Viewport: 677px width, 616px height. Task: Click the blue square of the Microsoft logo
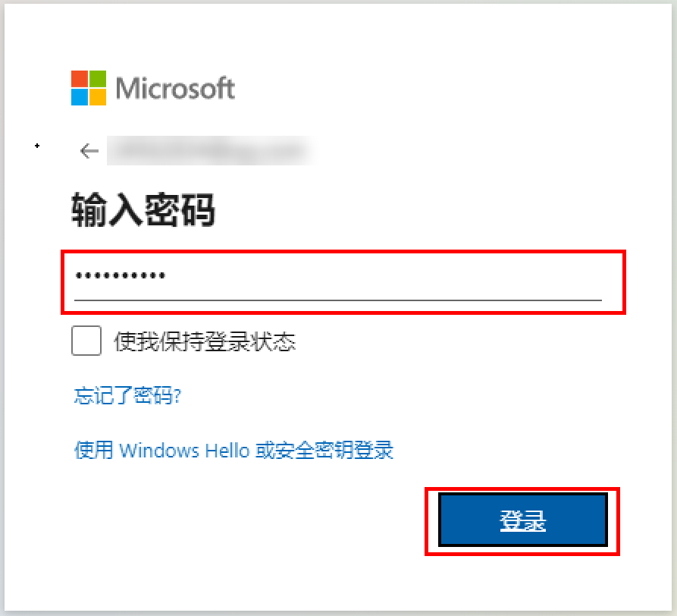(x=80, y=97)
